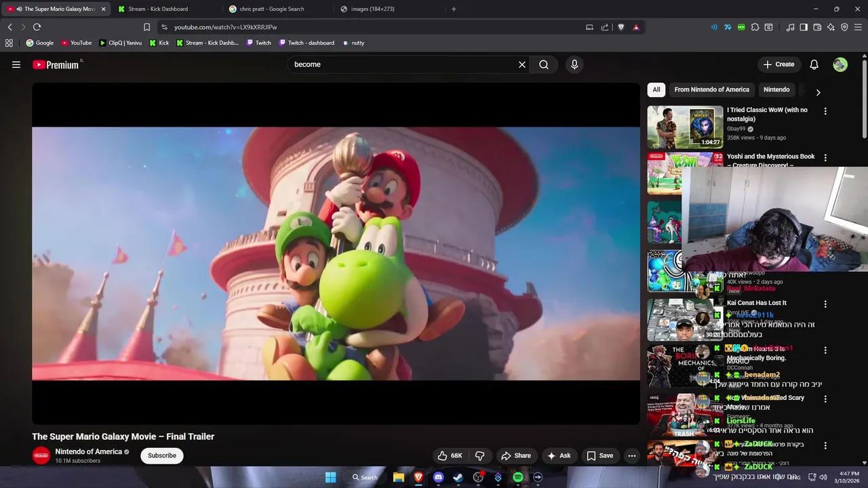868x488 pixels.
Task: Open a new browser tab
Action: coord(454,9)
